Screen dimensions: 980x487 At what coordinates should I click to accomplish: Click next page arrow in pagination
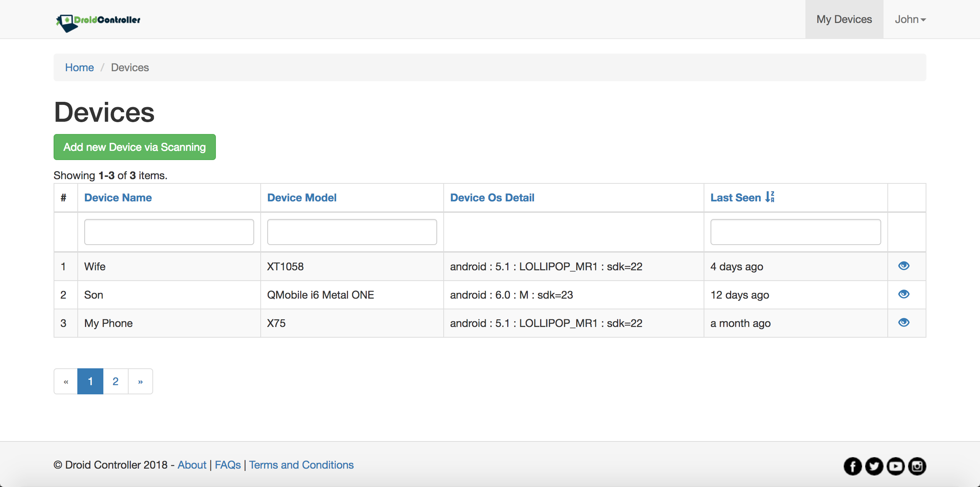point(140,381)
